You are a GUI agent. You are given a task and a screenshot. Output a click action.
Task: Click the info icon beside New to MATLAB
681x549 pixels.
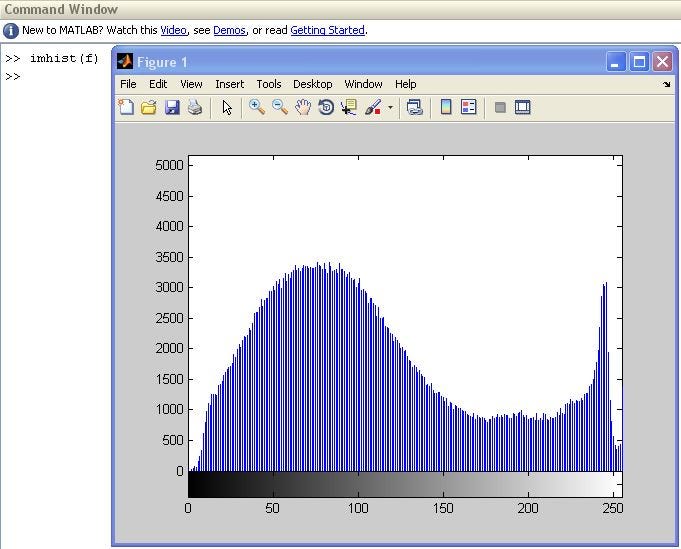[x=11, y=31]
